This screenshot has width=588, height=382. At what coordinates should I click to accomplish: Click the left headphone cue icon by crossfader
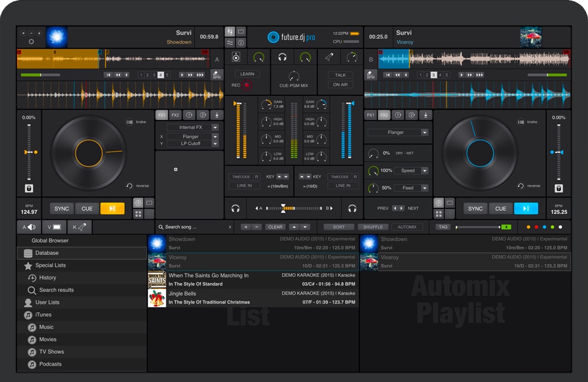(x=236, y=208)
